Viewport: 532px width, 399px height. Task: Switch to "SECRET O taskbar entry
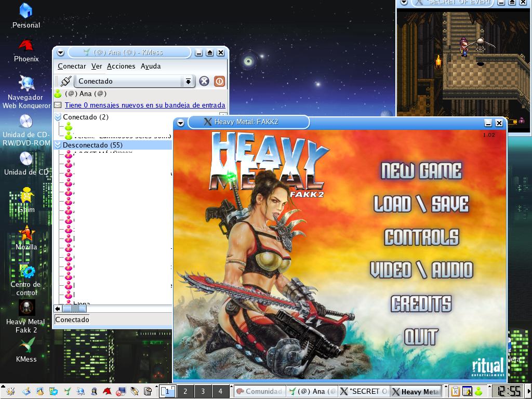364,391
